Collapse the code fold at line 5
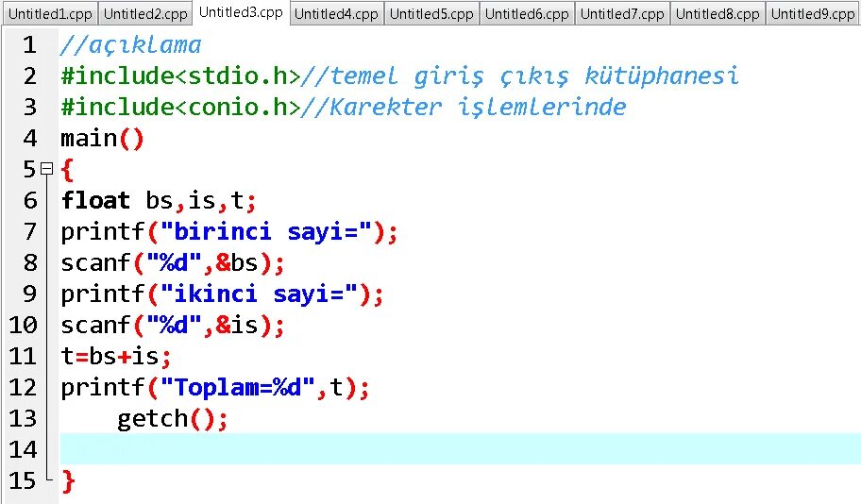The width and height of the screenshot is (861, 504). coord(47,169)
